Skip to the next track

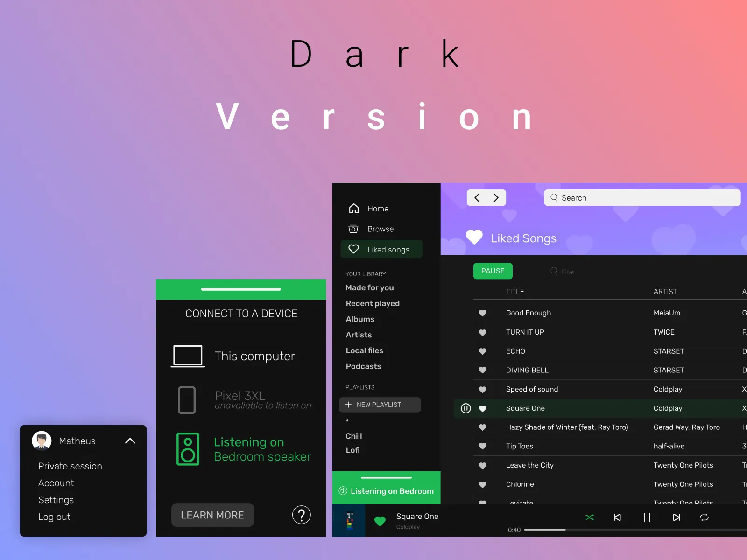pos(676,517)
